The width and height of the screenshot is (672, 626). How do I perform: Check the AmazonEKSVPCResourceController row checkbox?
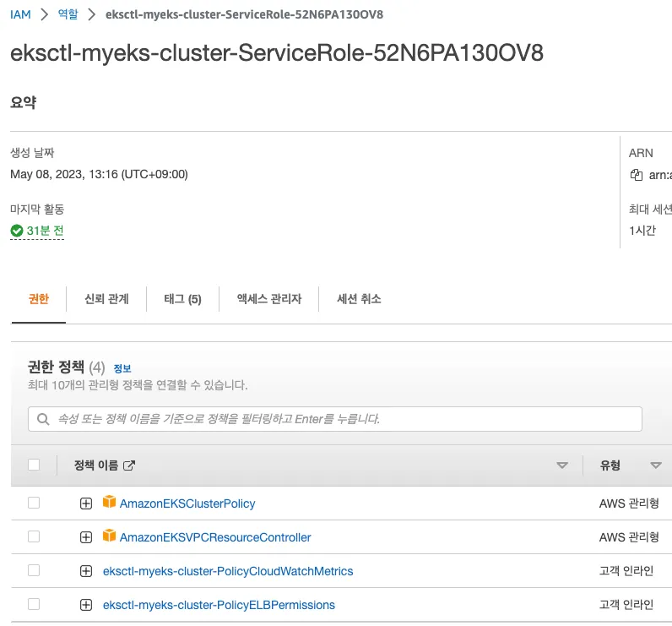point(34,536)
